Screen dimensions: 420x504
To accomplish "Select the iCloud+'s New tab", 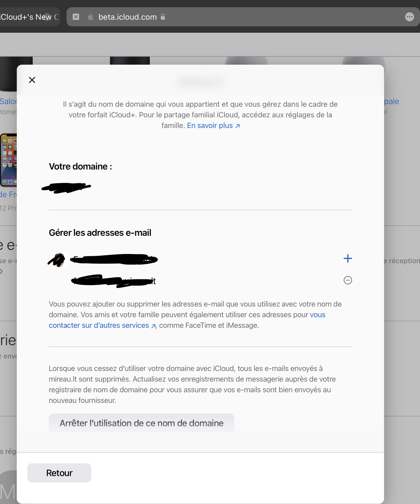I will 29,17.
